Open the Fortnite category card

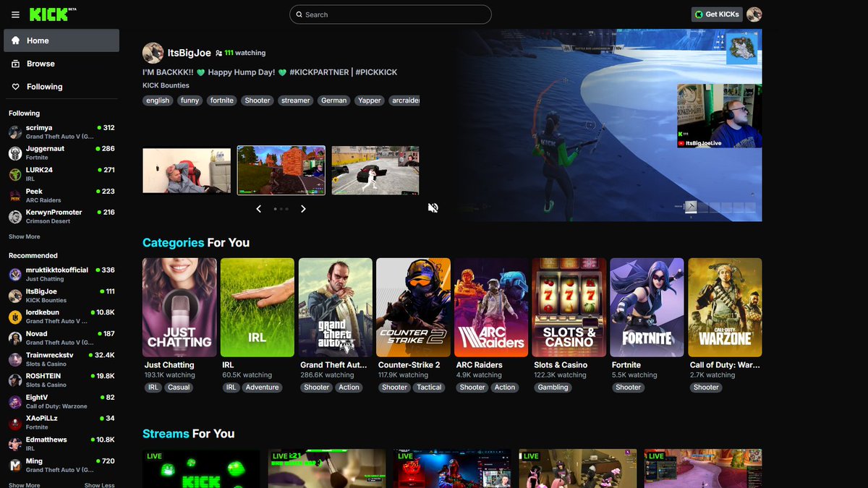[647, 308]
